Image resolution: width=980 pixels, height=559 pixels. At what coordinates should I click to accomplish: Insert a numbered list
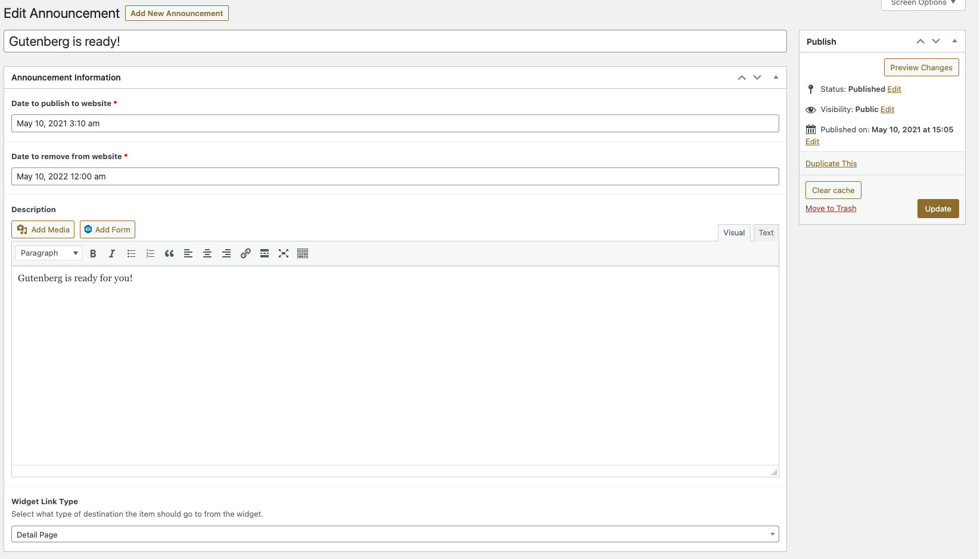point(150,253)
